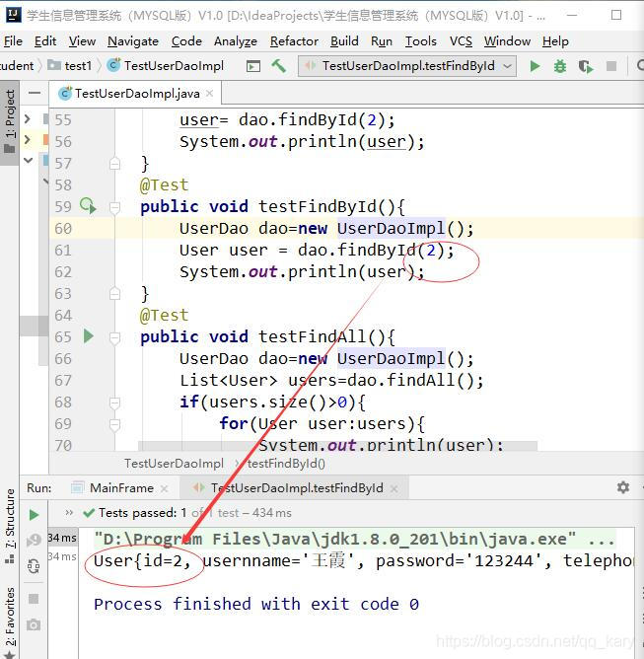
Task: Fold testFindAll method at line 65
Action: [x=114, y=337]
